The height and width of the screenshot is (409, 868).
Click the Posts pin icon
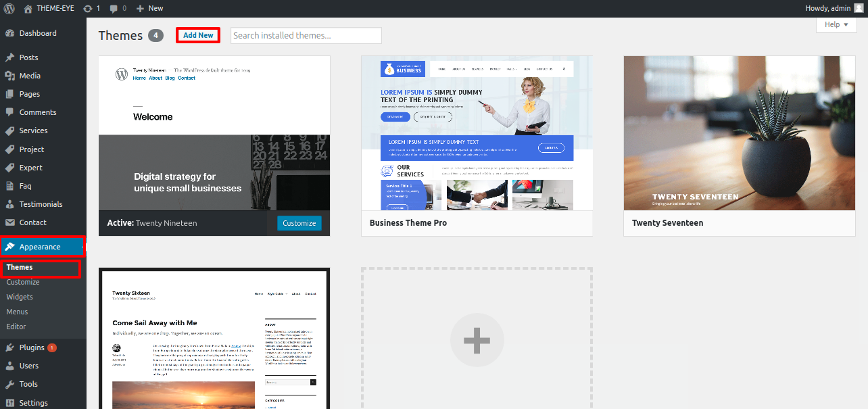(x=9, y=57)
